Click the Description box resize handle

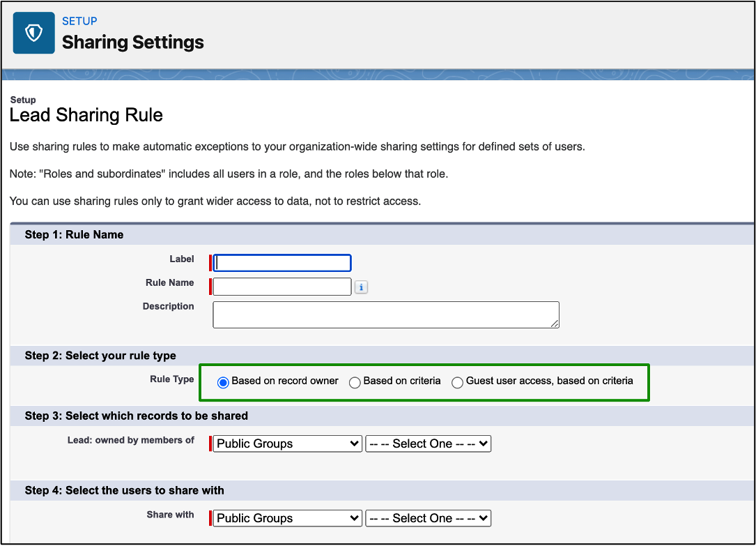pos(555,323)
